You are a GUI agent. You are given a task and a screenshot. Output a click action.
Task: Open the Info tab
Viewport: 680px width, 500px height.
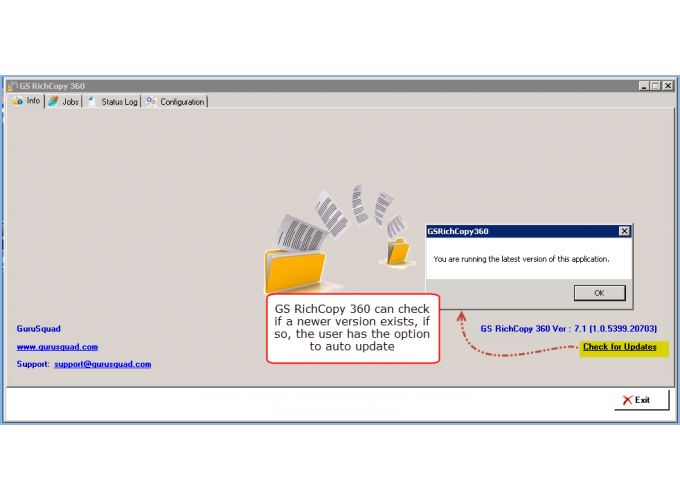(x=26, y=101)
